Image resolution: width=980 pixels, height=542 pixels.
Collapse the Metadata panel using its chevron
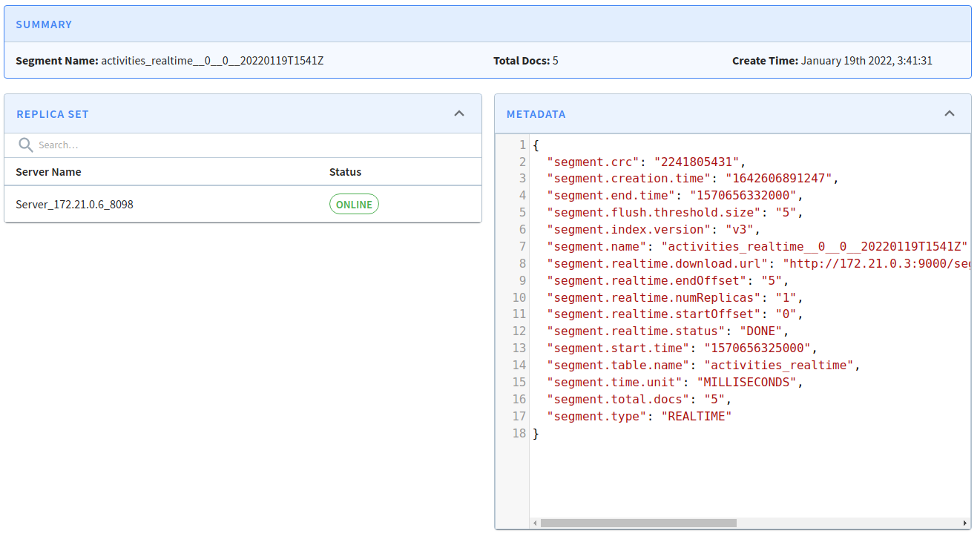950,113
